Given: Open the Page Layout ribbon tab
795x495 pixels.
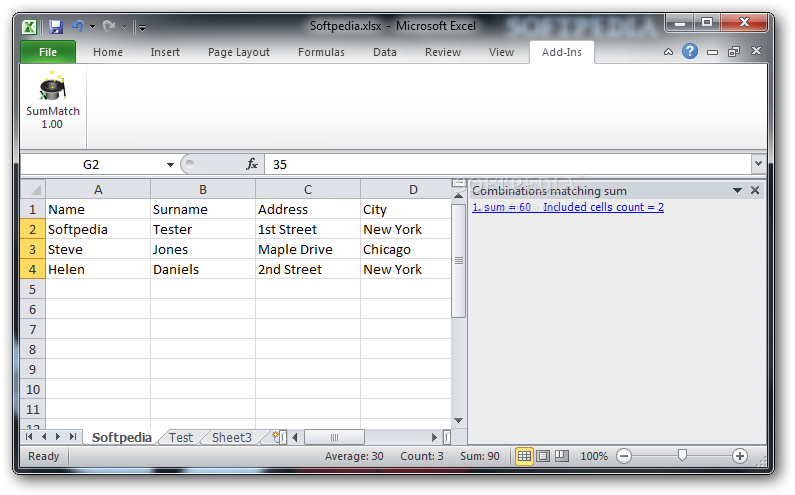Looking at the screenshot, I should point(239,52).
